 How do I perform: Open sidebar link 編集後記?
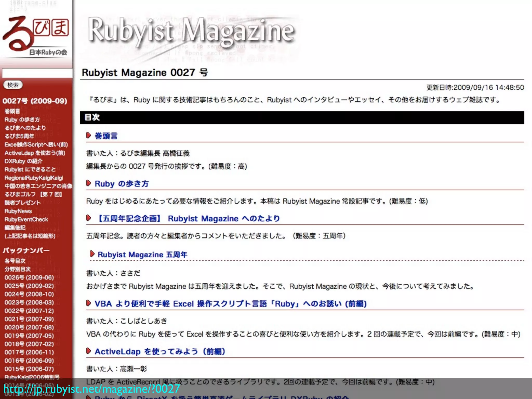[15, 228]
